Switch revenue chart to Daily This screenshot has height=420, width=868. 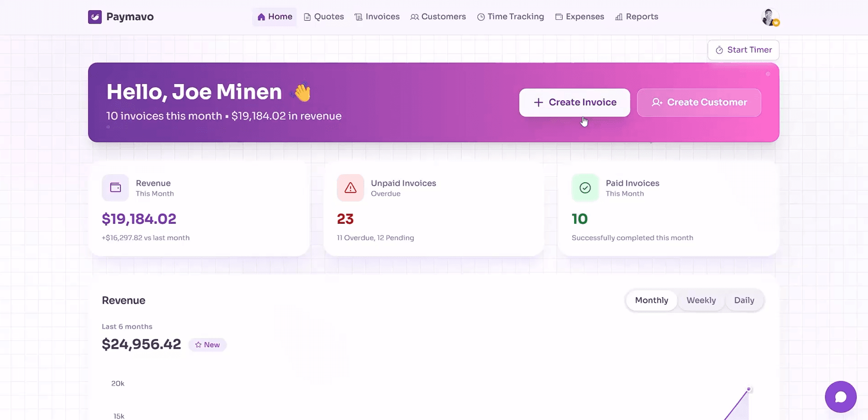tap(744, 300)
